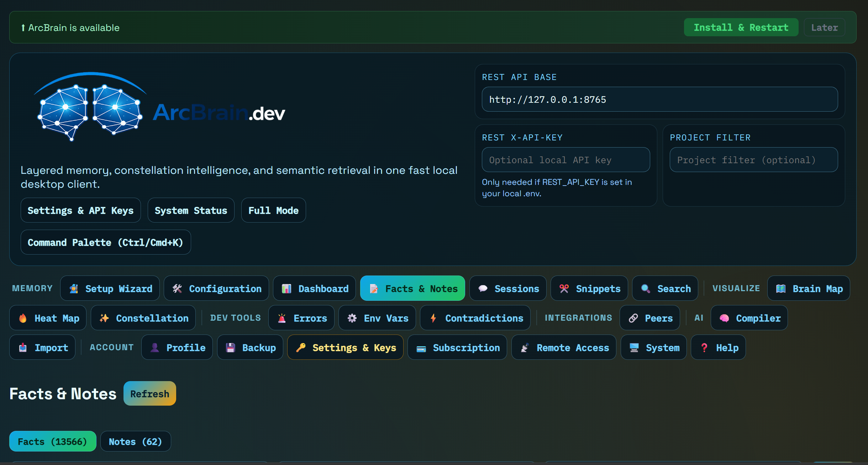
Task: Click the Refresh button
Action: click(x=149, y=394)
